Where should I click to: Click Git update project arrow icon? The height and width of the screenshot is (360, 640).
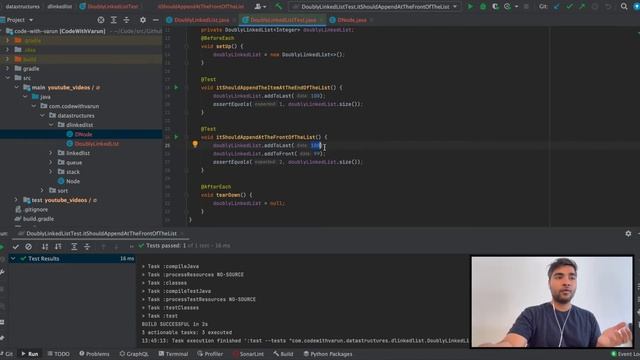(557, 7)
